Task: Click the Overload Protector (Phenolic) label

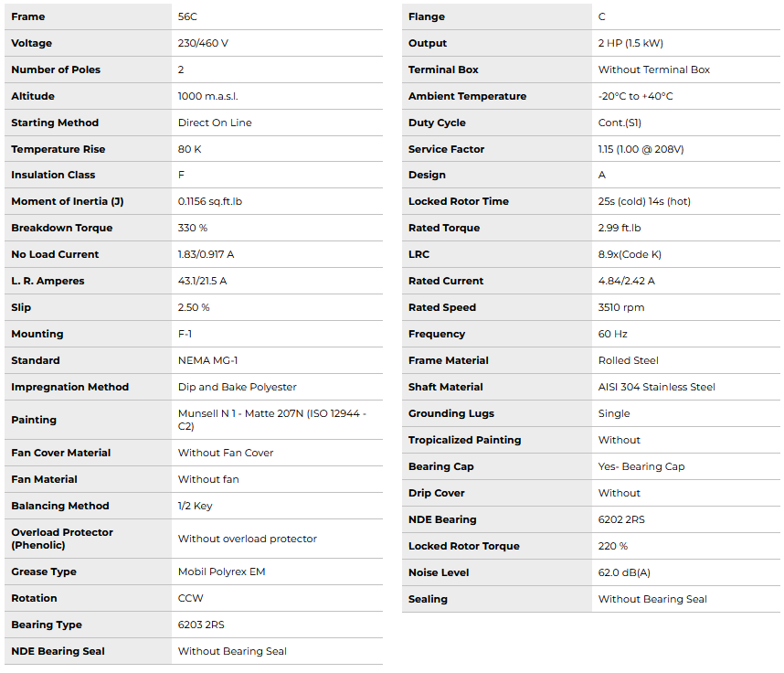Action: coord(61,539)
